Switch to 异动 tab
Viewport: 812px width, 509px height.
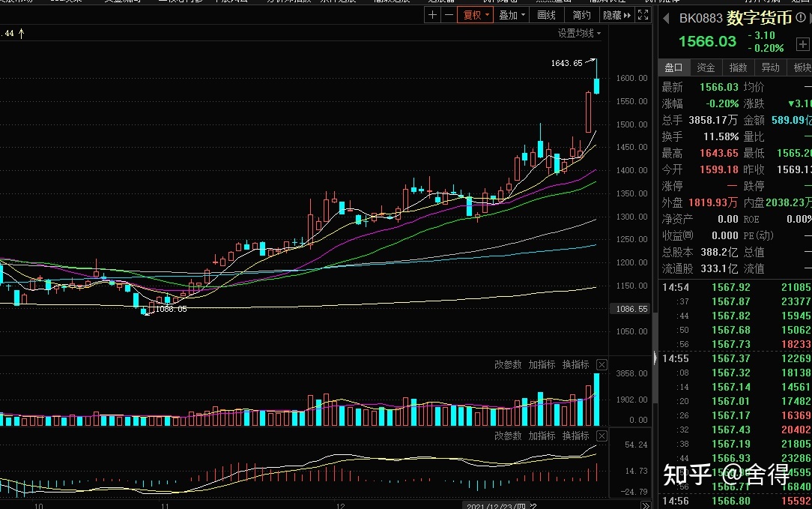[770, 67]
